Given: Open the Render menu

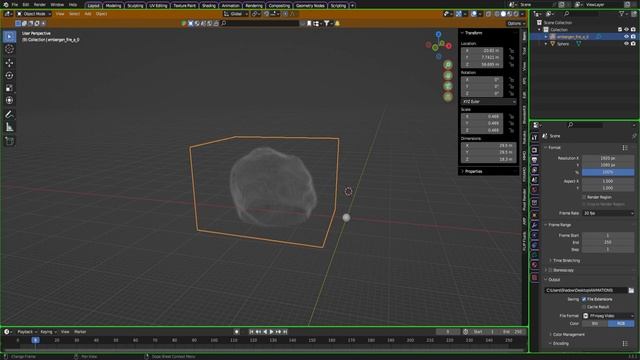Looking at the screenshot, I should tap(40, 4).
